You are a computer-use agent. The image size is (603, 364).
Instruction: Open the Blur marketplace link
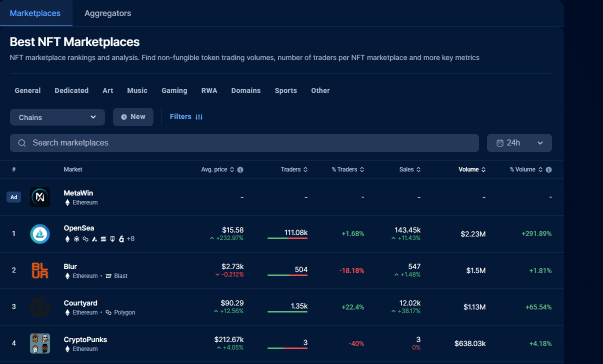click(70, 266)
